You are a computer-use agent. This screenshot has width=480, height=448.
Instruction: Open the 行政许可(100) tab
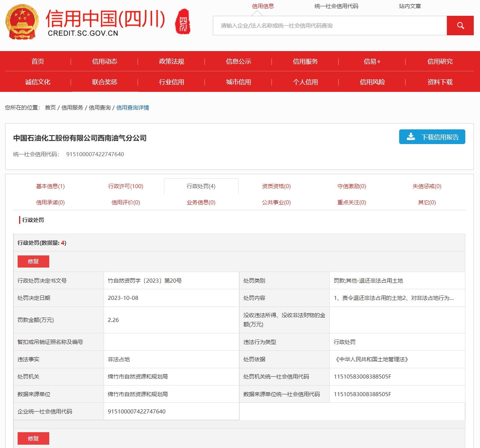(x=126, y=186)
